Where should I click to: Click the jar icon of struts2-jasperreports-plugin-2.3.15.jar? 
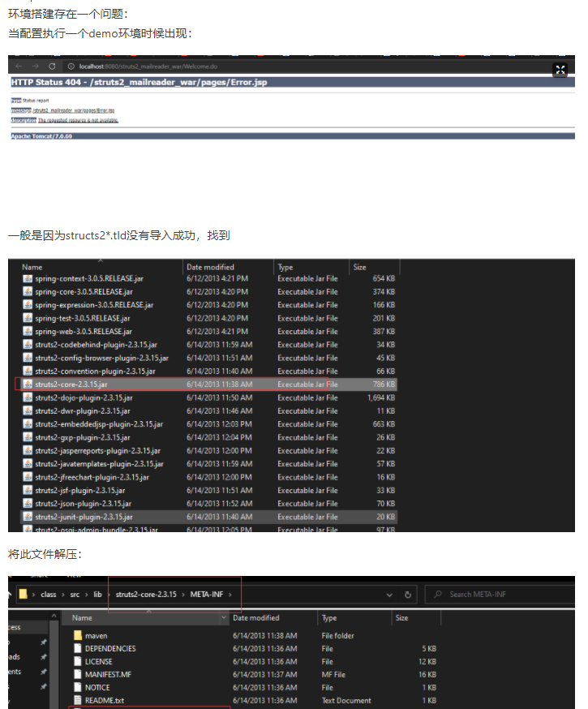(28, 450)
